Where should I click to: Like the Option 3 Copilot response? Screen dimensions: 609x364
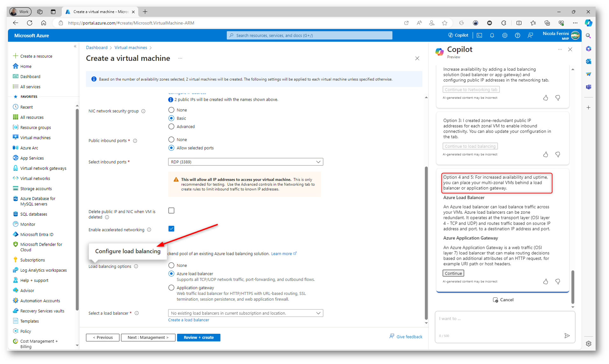click(545, 154)
